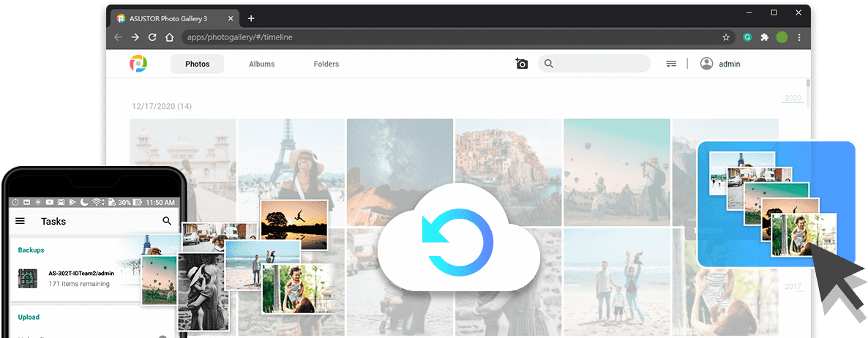Switch to the Albums tab

[262, 64]
